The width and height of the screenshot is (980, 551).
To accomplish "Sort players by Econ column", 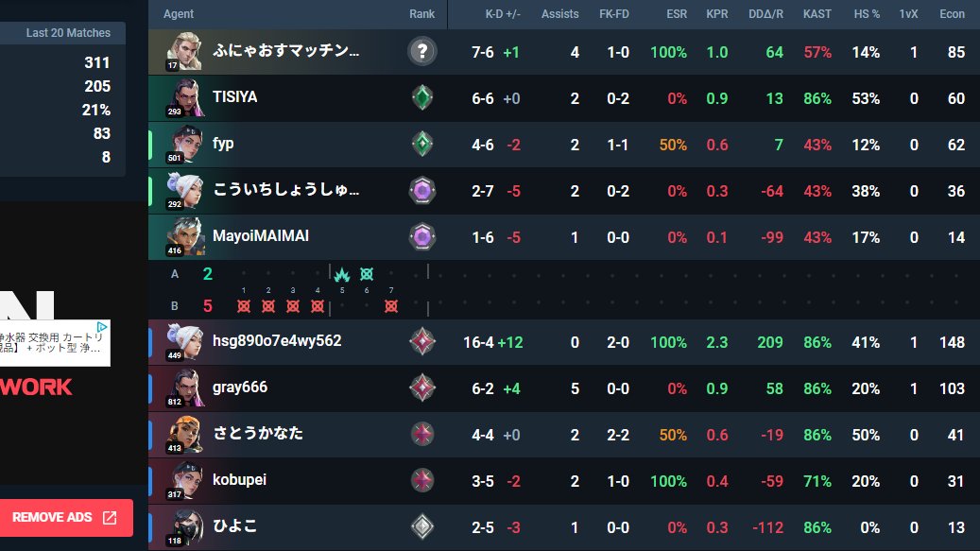I will click(x=952, y=14).
